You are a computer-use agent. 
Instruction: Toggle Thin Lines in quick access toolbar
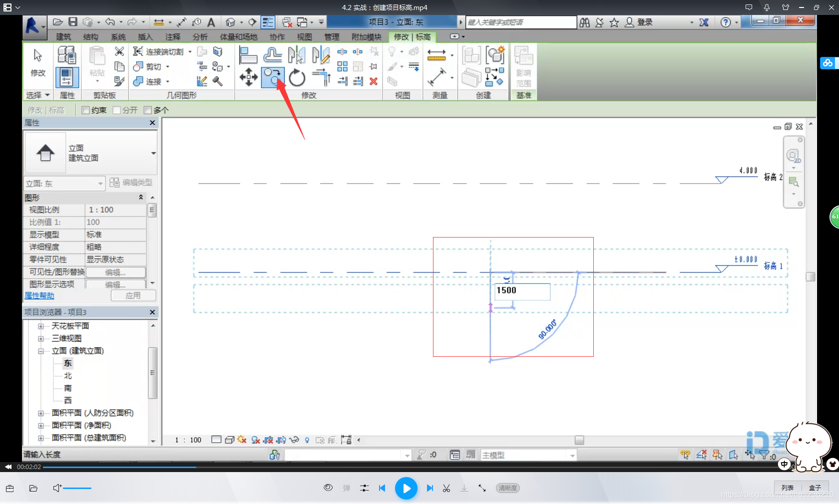point(268,22)
